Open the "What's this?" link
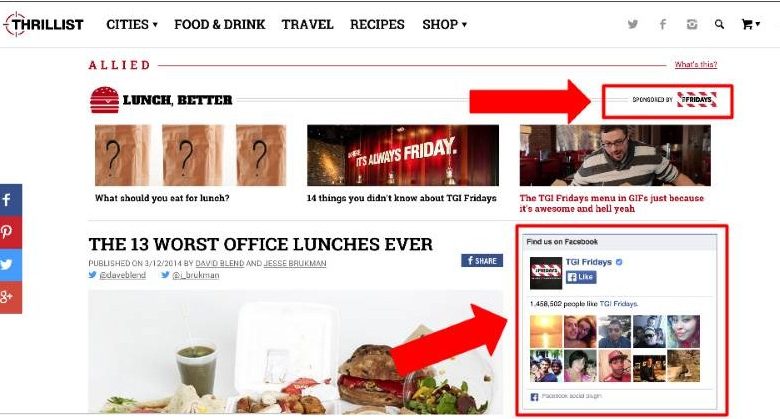 (x=695, y=64)
